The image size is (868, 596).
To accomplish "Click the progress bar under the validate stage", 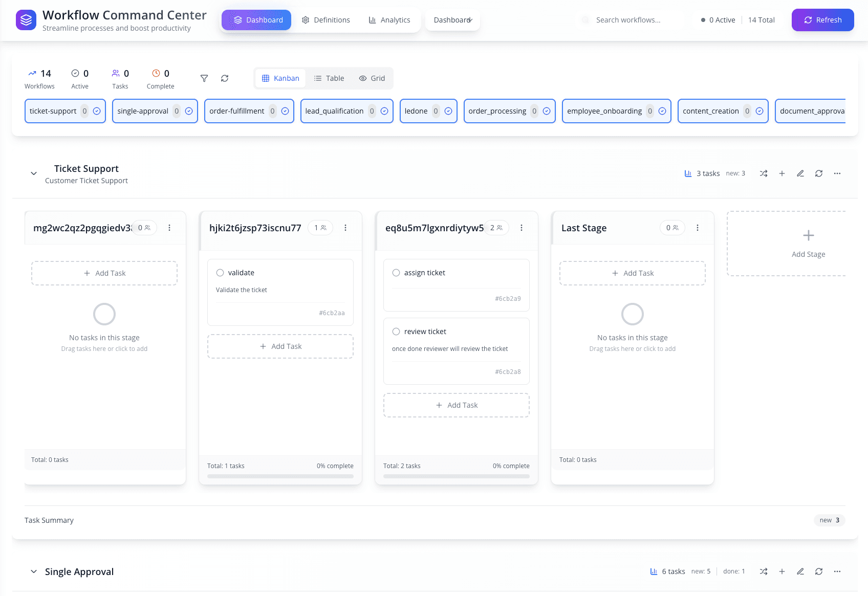I will (x=280, y=476).
